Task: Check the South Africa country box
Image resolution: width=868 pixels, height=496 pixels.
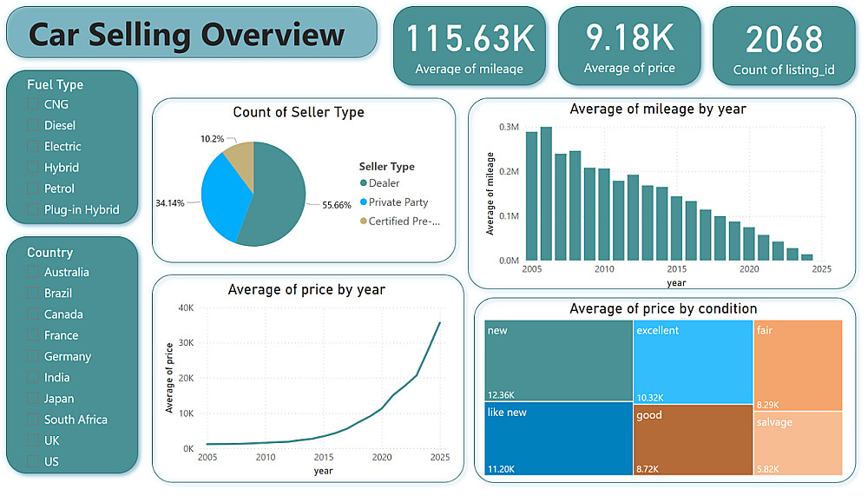Action: [x=33, y=420]
